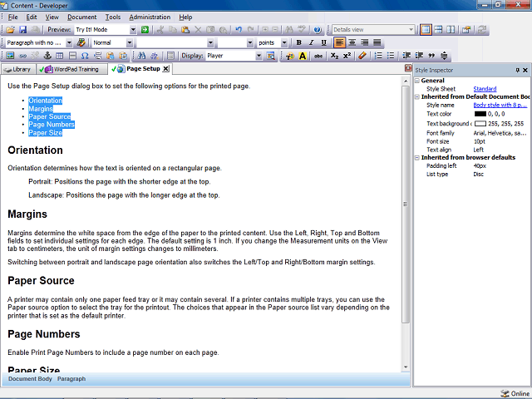Open the font color palette icon

pos(290,56)
